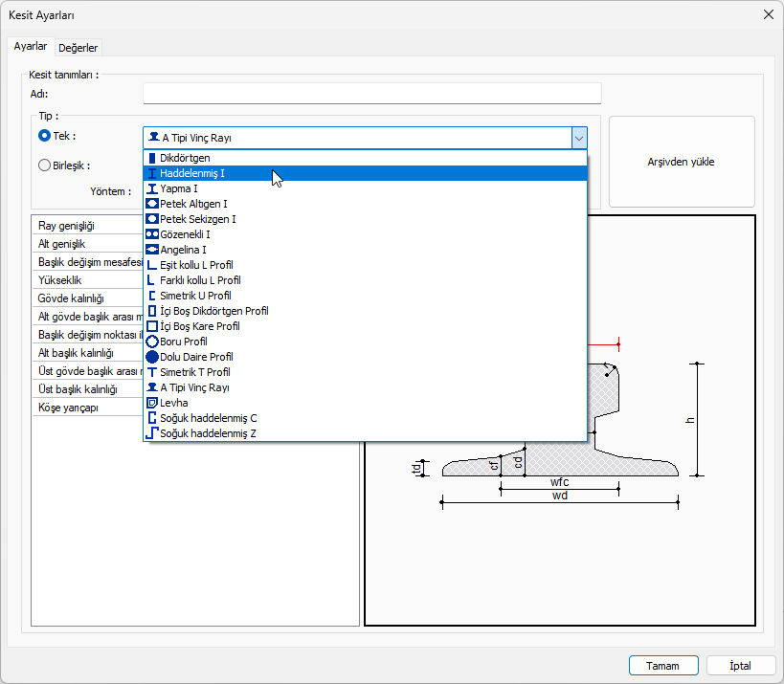Click the Arşivden yükle button
This screenshot has height=684, width=784.
tap(681, 162)
